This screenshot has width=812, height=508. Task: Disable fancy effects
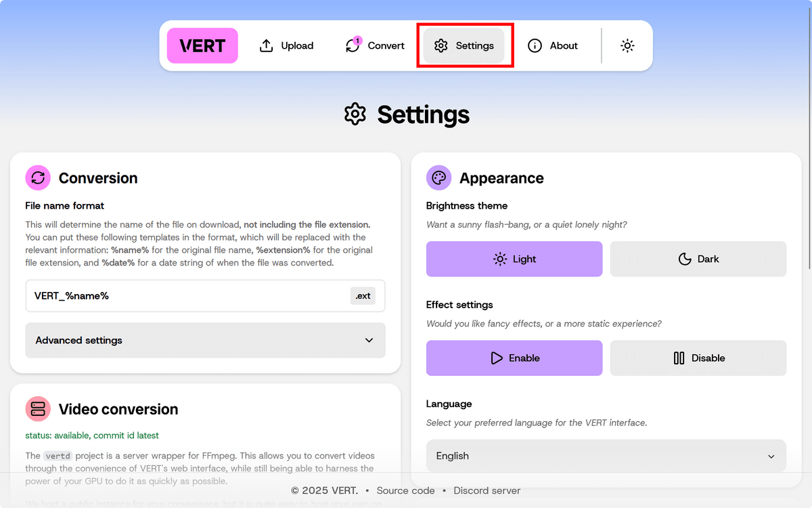698,358
